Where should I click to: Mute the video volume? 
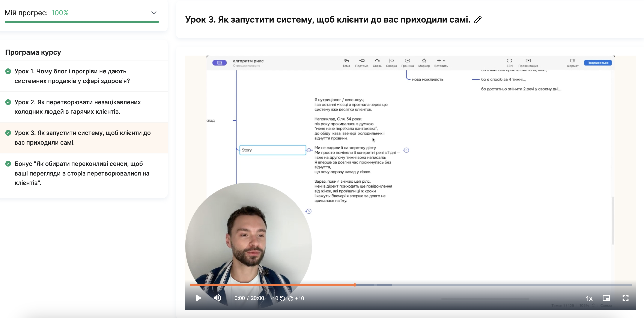(217, 298)
